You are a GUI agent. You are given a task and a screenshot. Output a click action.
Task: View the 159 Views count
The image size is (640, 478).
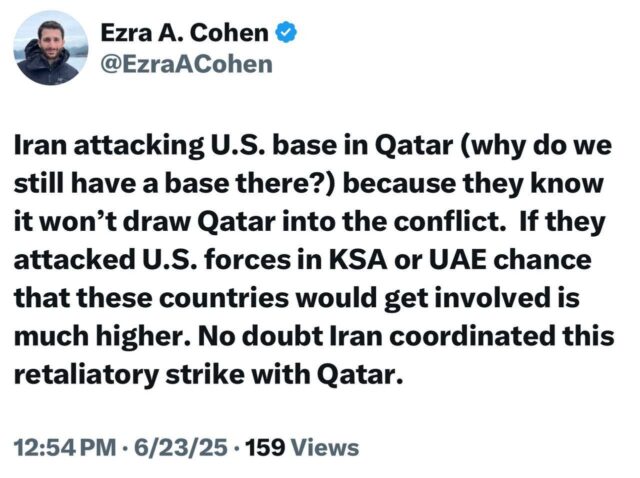302,447
